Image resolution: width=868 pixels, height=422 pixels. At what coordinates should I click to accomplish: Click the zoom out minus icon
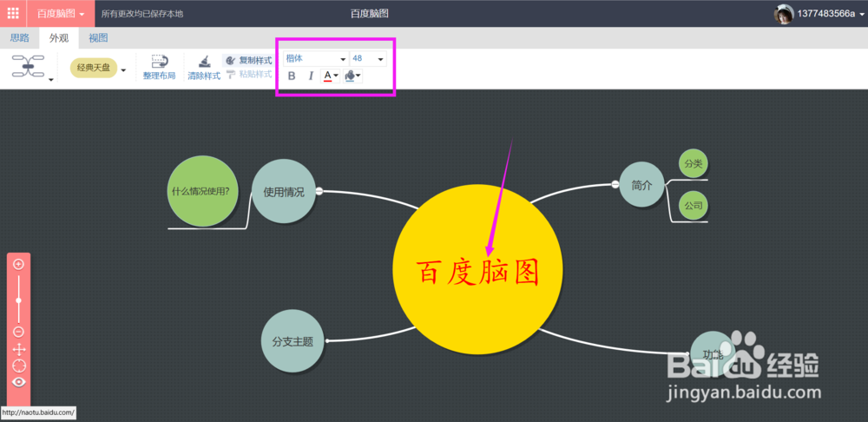pos(18,332)
